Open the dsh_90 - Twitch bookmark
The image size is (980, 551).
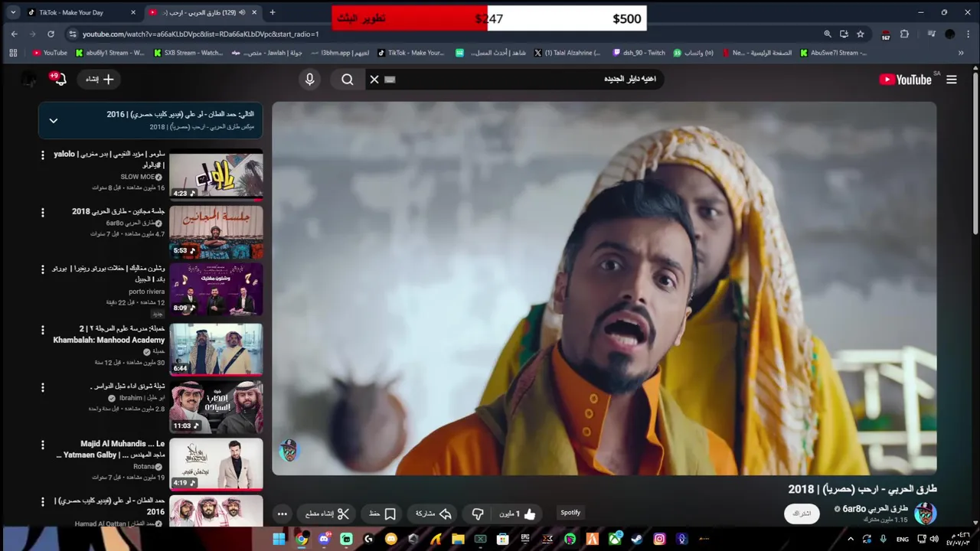pyautogui.click(x=639, y=53)
